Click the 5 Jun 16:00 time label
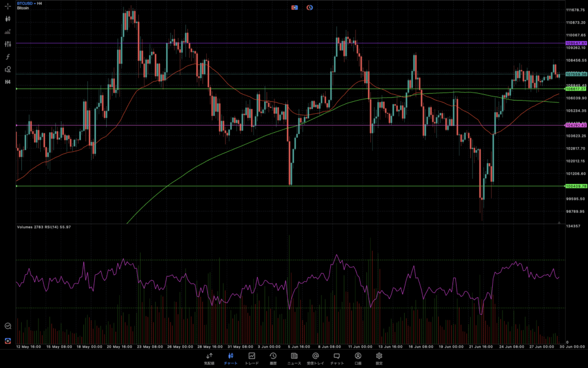 pos(299,347)
